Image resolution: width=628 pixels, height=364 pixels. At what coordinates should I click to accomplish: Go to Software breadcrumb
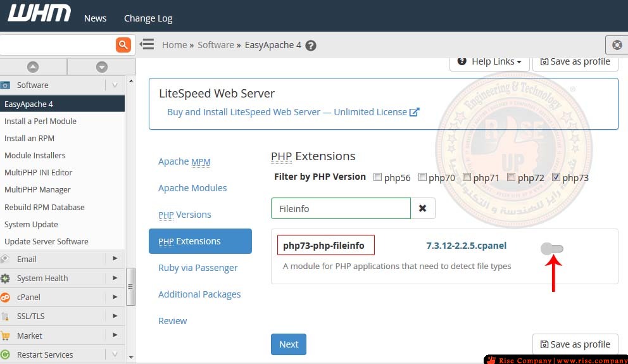coord(216,45)
